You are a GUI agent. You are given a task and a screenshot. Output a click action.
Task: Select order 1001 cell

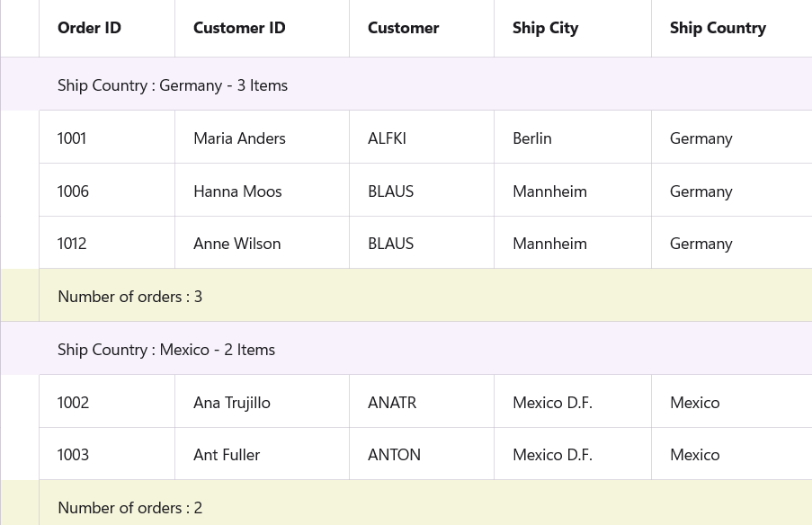point(72,138)
